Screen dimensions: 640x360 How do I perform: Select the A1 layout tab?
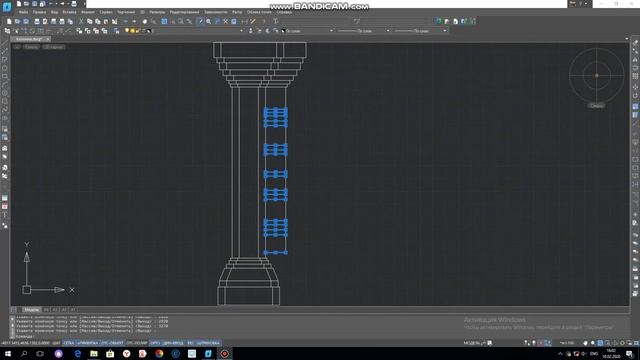[73, 310]
